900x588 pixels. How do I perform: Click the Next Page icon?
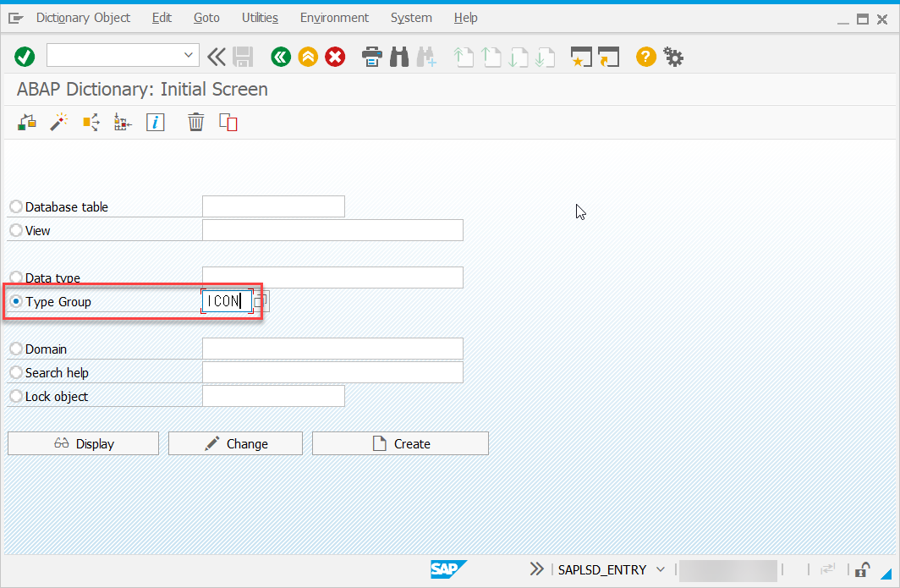coord(519,57)
